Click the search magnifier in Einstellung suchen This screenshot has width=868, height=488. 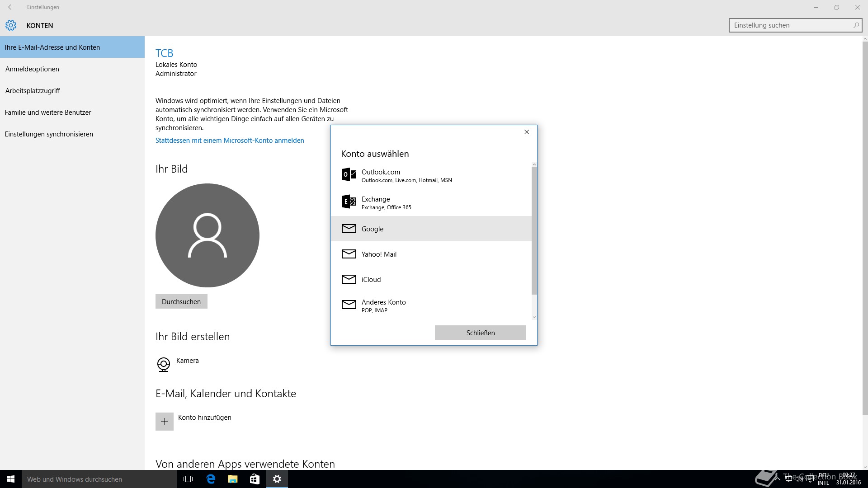[x=856, y=25]
